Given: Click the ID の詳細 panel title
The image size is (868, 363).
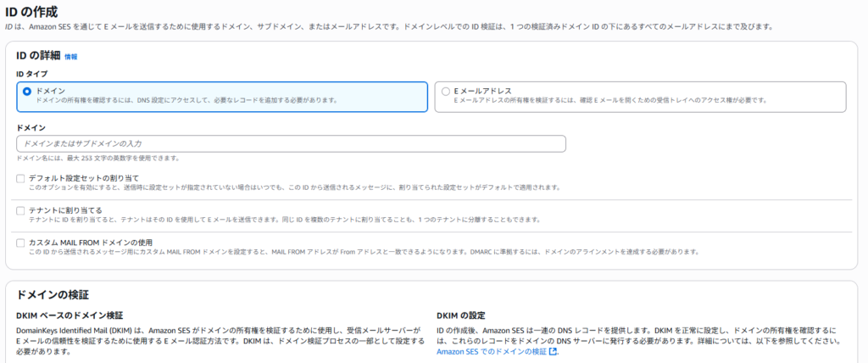Looking at the screenshot, I should point(38,55).
